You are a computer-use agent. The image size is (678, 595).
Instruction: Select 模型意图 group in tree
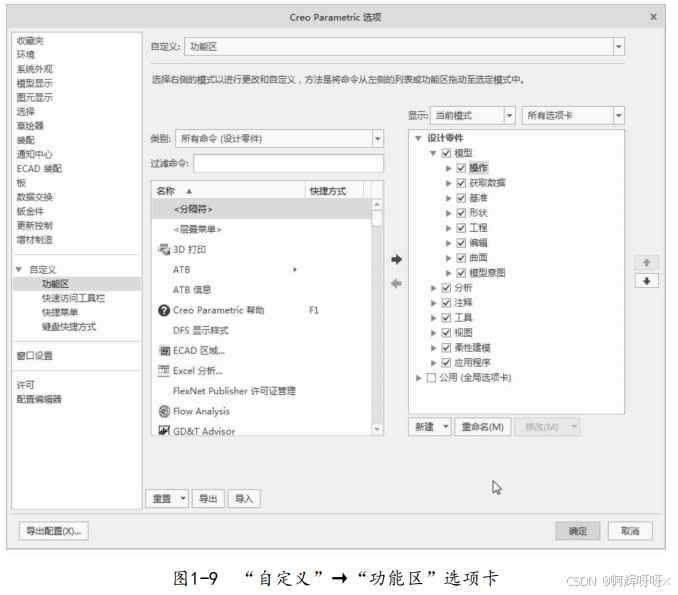[x=487, y=273]
